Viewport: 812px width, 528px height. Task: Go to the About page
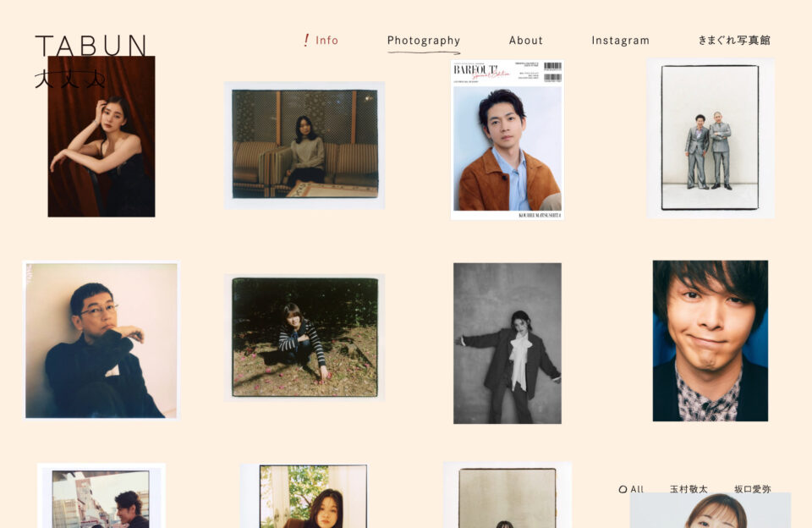(x=525, y=41)
